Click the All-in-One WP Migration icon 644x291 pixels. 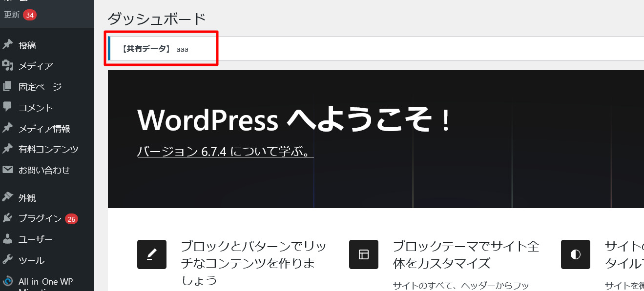[x=7, y=282]
